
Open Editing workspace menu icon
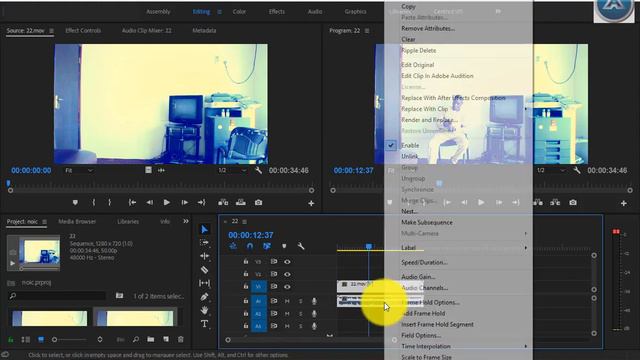(219, 12)
